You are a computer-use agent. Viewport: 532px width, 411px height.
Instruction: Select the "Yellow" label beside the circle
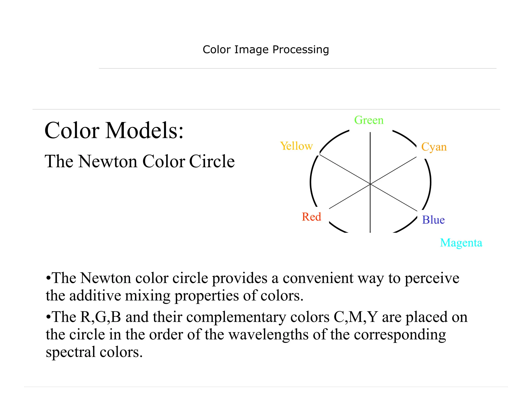coord(296,146)
